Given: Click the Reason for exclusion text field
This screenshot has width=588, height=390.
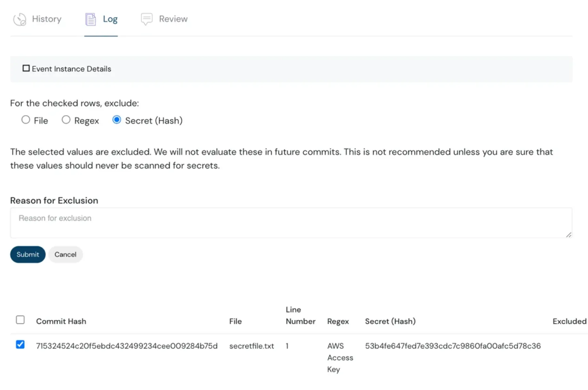Looking at the screenshot, I should tap(291, 223).
